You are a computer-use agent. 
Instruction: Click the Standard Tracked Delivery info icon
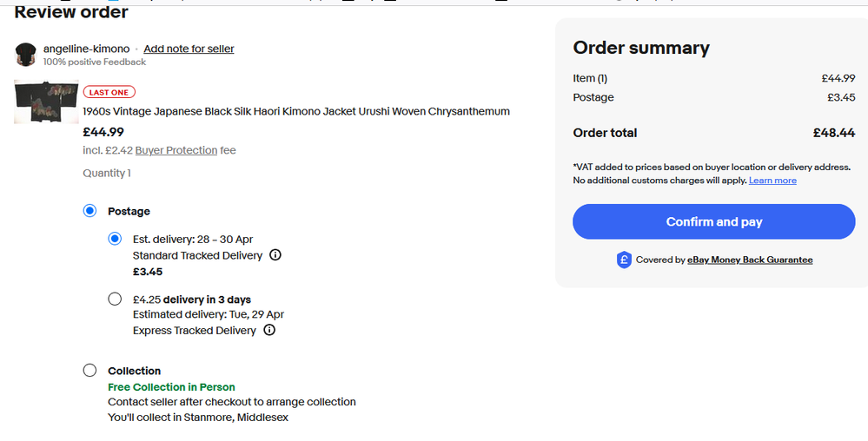(275, 255)
